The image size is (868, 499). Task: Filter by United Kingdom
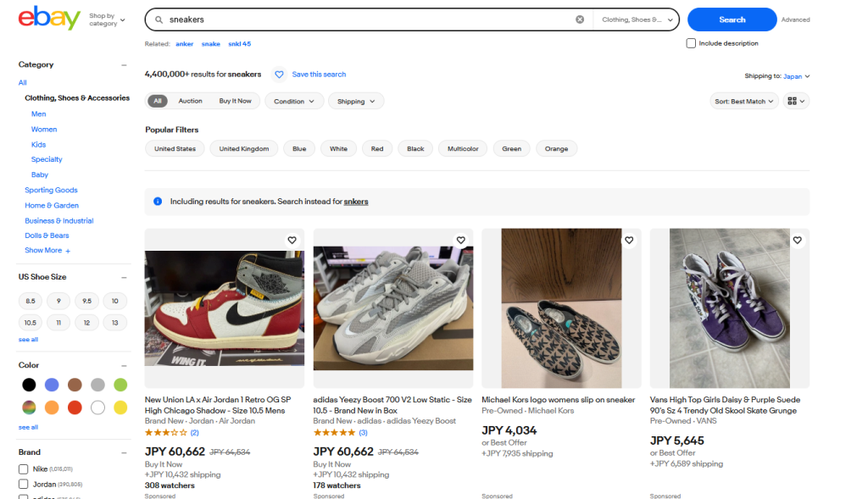point(243,149)
